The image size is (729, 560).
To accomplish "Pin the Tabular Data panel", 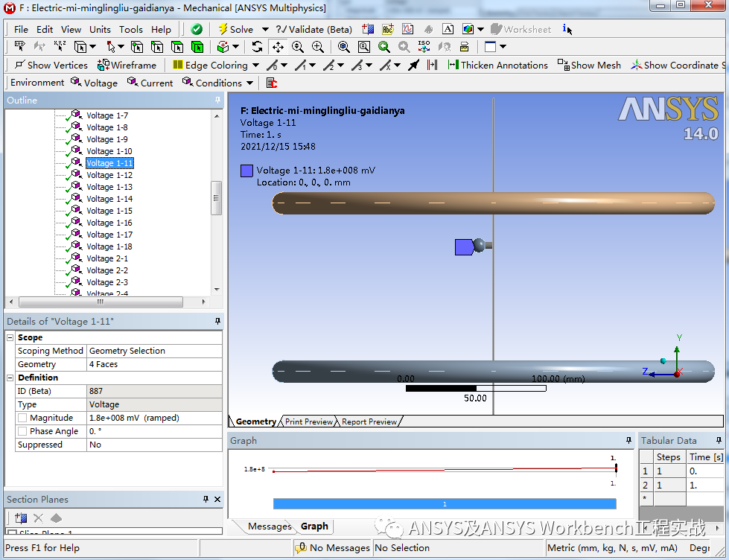I will (x=719, y=440).
